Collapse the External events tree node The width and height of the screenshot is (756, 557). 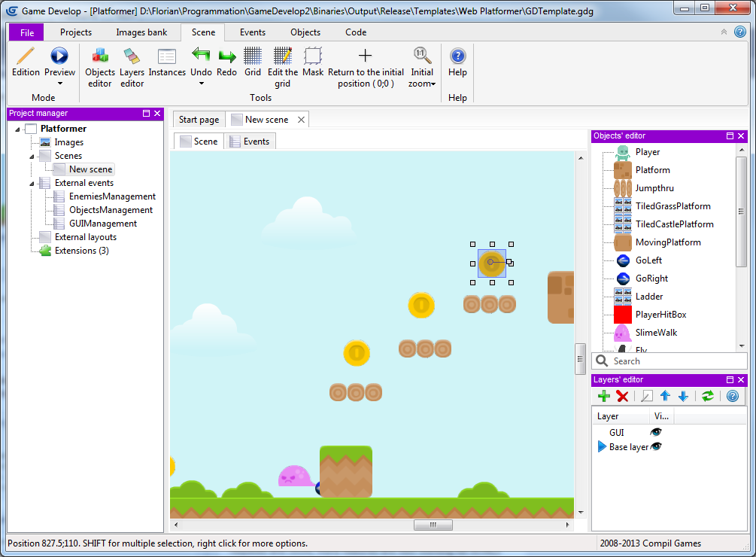32,183
